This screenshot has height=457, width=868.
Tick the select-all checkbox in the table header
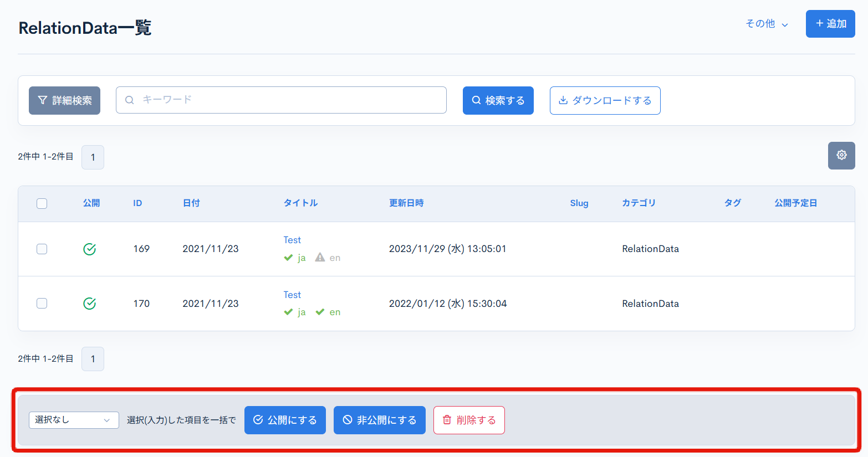pyautogui.click(x=42, y=203)
